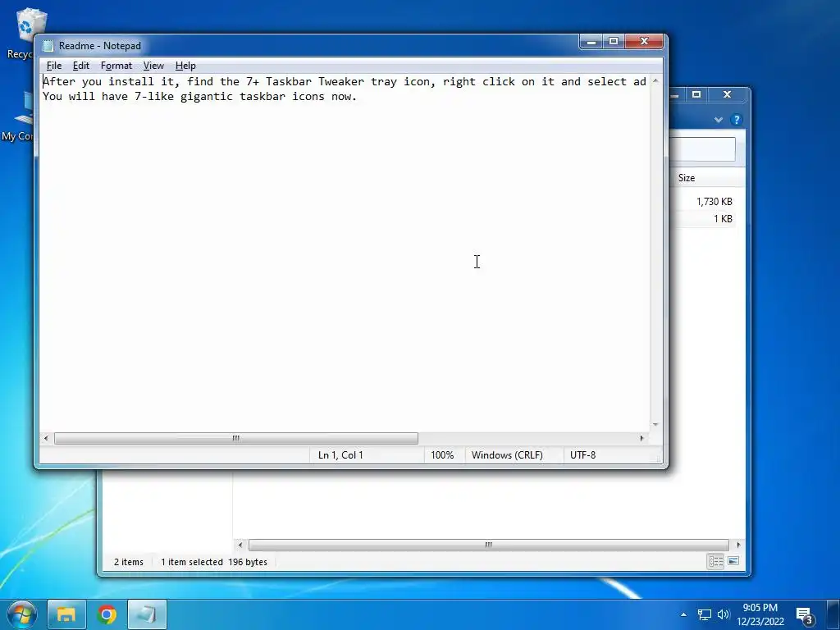
Task: Open the File menu in Notepad
Action: [54, 66]
